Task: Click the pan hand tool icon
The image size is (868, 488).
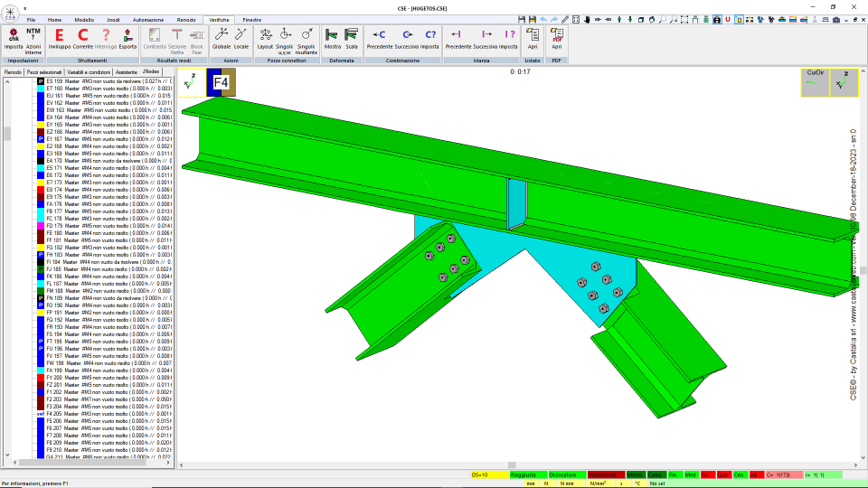Action: (x=587, y=19)
